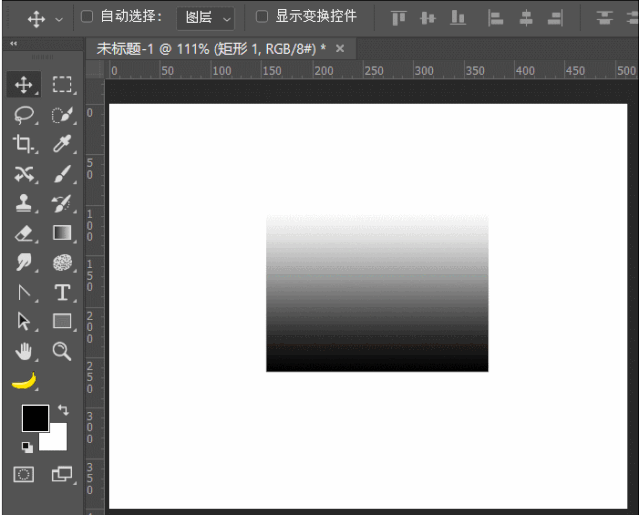Change the screen mode
Image resolution: width=639 pixels, height=515 pixels.
pos(62,474)
